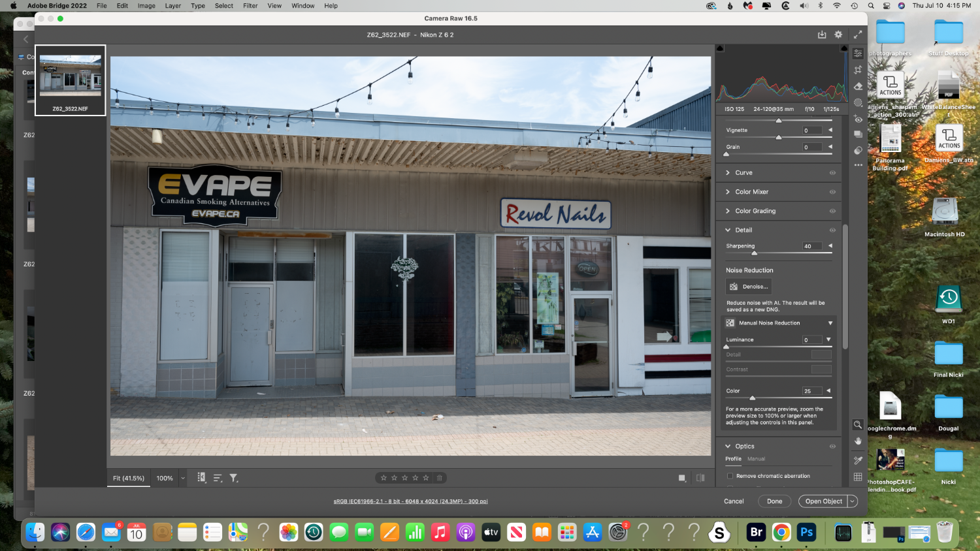
Task: Open the Presets overlapping-circles icon
Action: tap(858, 150)
